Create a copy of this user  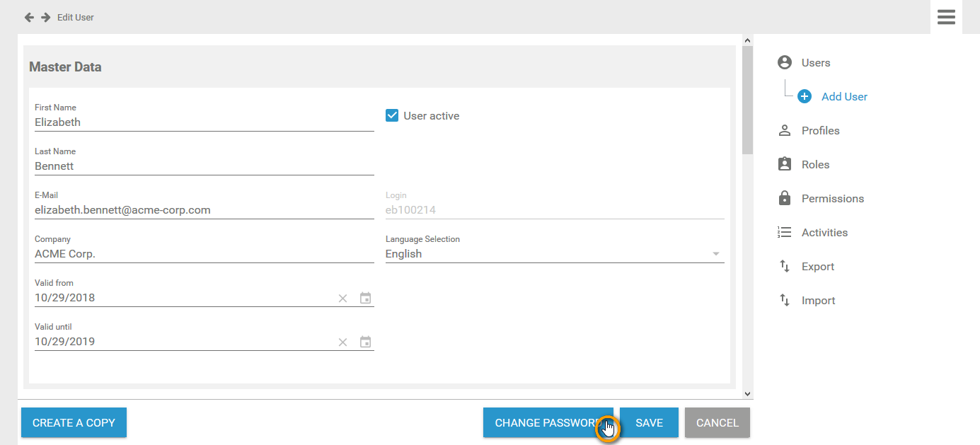74,422
